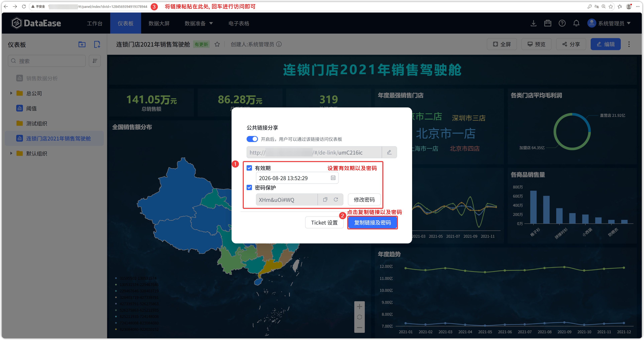Click the 全屏 button

pos(502,44)
